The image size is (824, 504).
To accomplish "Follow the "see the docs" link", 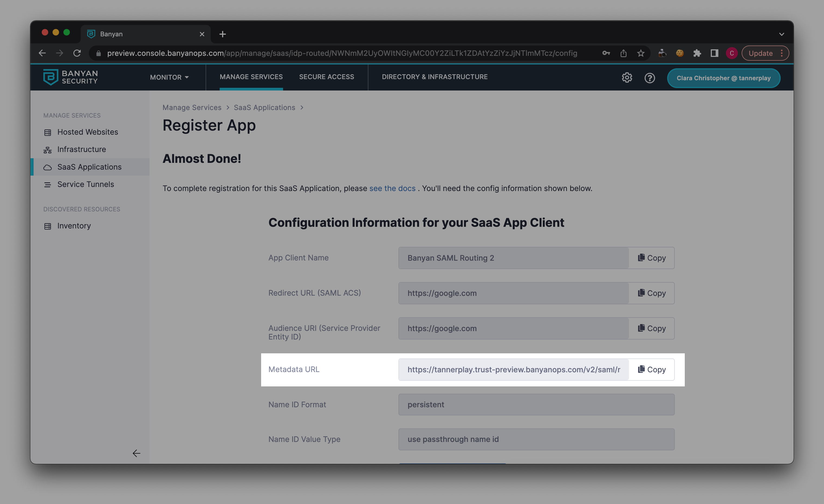I will point(392,188).
